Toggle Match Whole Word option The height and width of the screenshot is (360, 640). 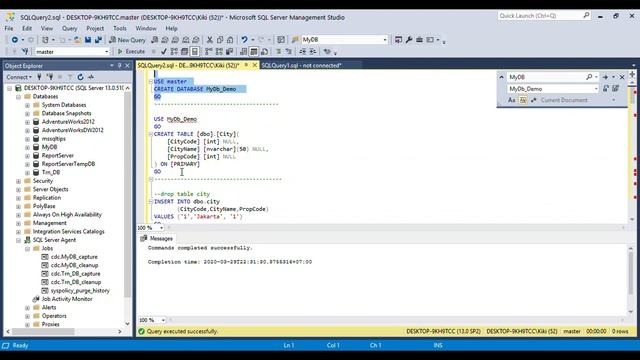tap(523, 100)
